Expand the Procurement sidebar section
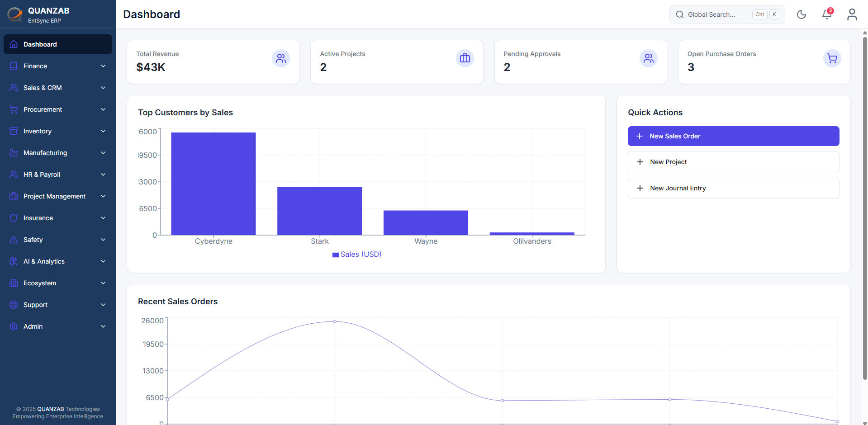The width and height of the screenshot is (868, 425). tap(58, 109)
